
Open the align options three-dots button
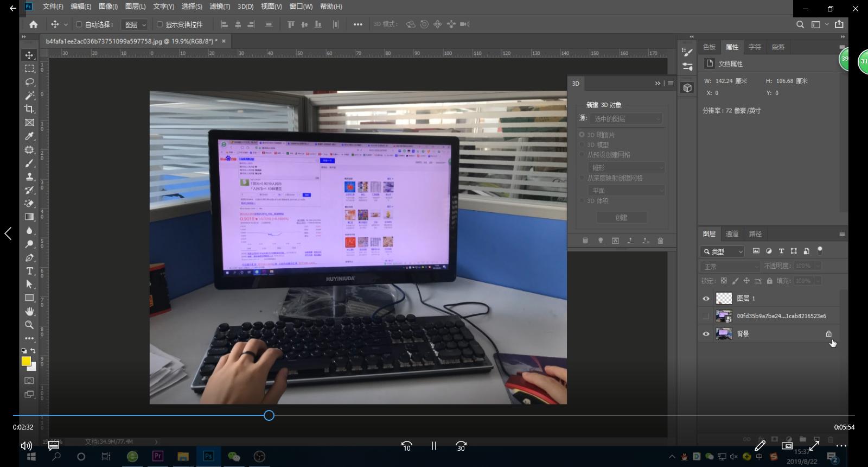[x=358, y=24]
